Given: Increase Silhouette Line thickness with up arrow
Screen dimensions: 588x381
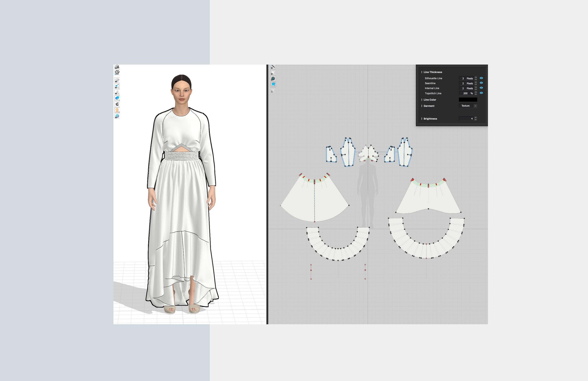Looking at the screenshot, I should click(476, 77).
